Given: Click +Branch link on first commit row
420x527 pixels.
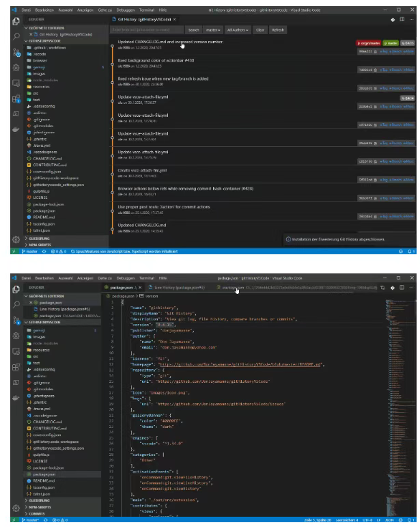Looking at the screenshot, I should 395,52.
